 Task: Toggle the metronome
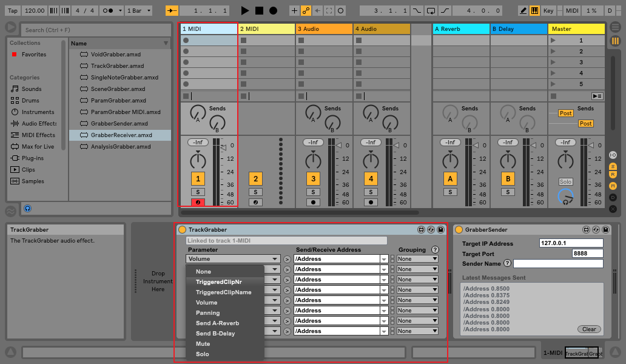pyautogui.click(x=108, y=11)
